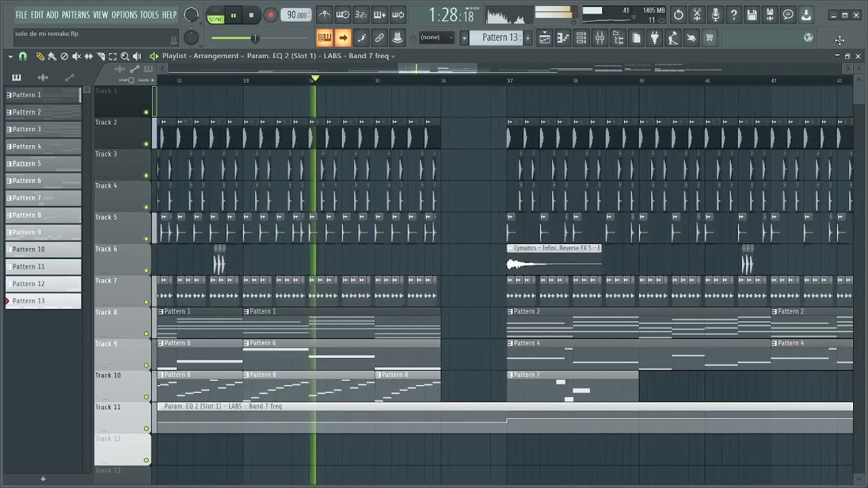
Task: Click the shopping cart content library icon
Action: [709, 38]
